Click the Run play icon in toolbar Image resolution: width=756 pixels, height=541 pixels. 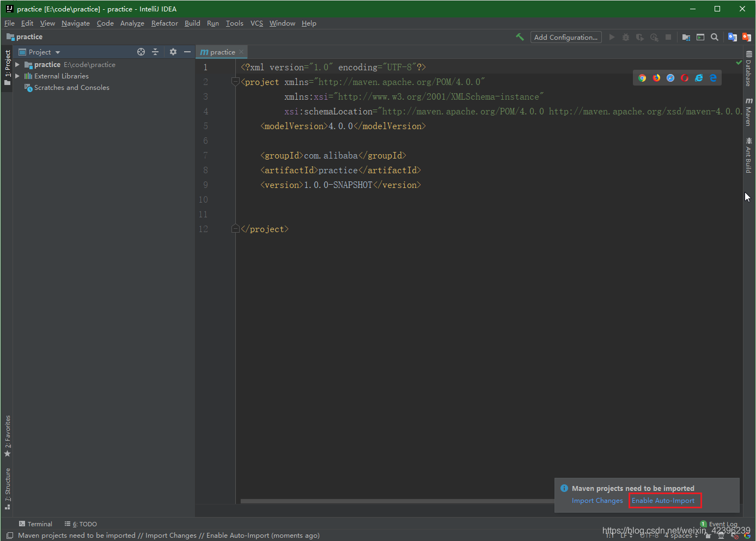click(x=612, y=37)
